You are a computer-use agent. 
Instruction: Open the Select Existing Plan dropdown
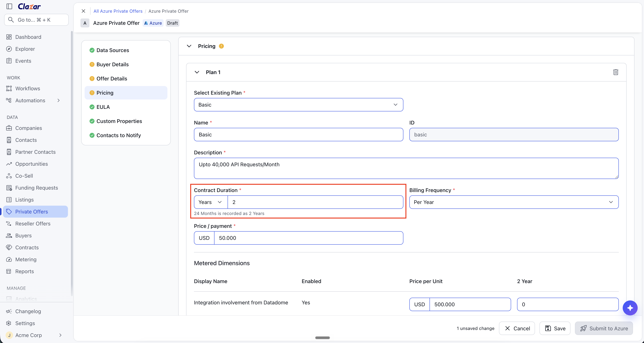pyautogui.click(x=298, y=105)
